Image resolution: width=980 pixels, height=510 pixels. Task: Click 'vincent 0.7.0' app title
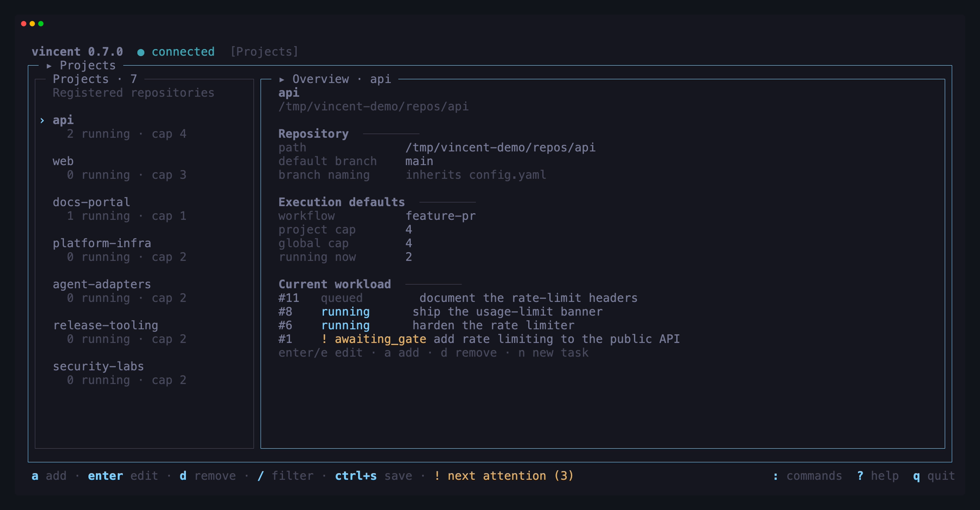(x=77, y=52)
